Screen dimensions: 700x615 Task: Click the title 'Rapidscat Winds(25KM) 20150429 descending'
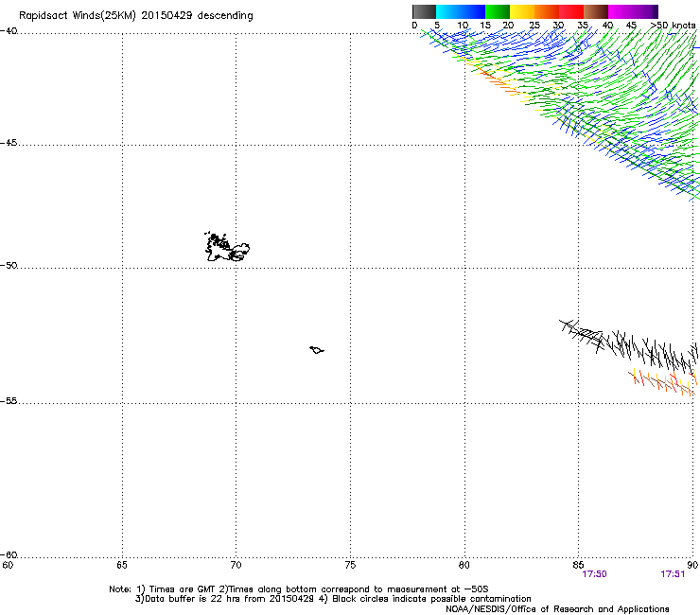coord(135,16)
